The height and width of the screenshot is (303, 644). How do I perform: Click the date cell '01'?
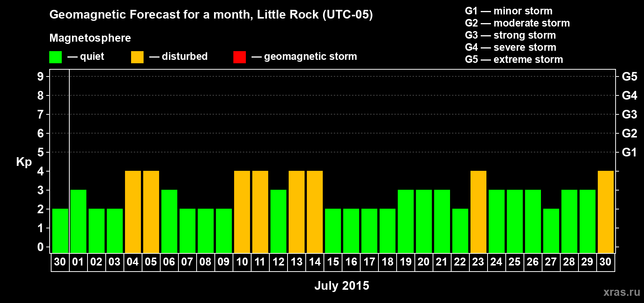coord(78,262)
